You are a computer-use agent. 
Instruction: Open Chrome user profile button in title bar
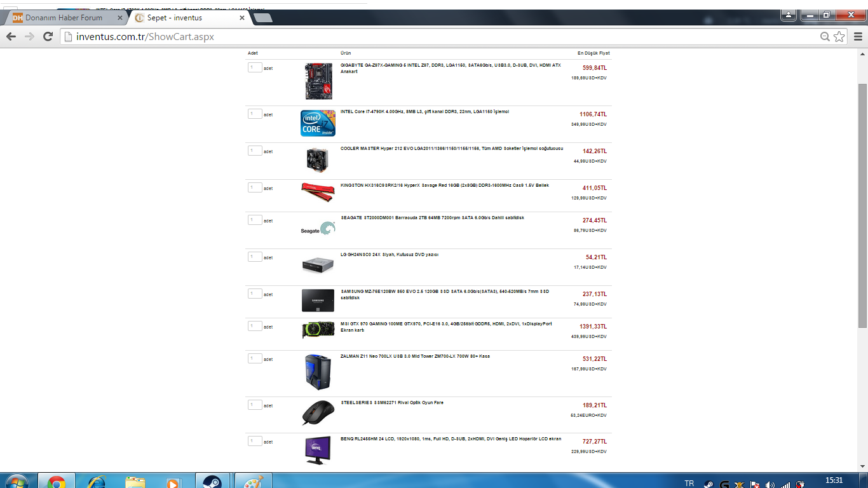[x=789, y=15]
